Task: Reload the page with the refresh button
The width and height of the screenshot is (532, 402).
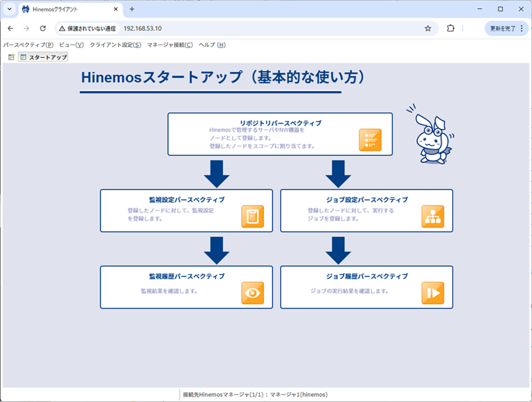Action: tap(43, 28)
